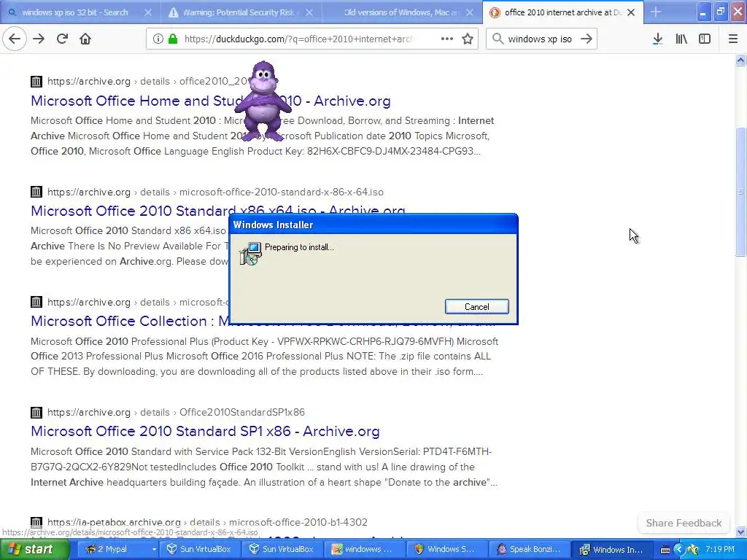The width and height of the screenshot is (747, 560).
Task: Close the windows xp iso search tab
Action: coord(147,12)
